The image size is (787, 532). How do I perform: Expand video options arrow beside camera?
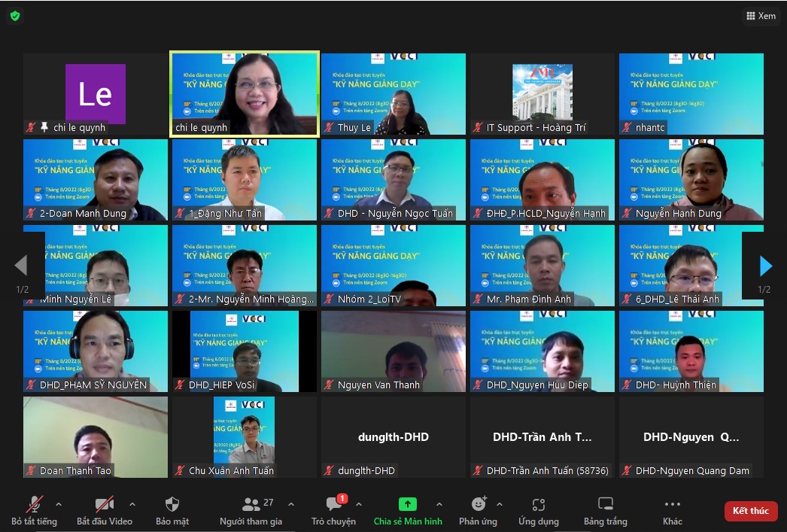pyautogui.click(x=132, y=504)
